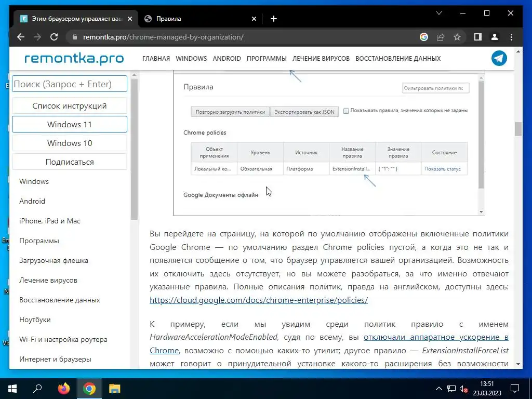Image resolution: width=532 pixels, height=399 pixels.
Task: Open 'Загрузочная флешка' category
Action: [x=54, y=260]
